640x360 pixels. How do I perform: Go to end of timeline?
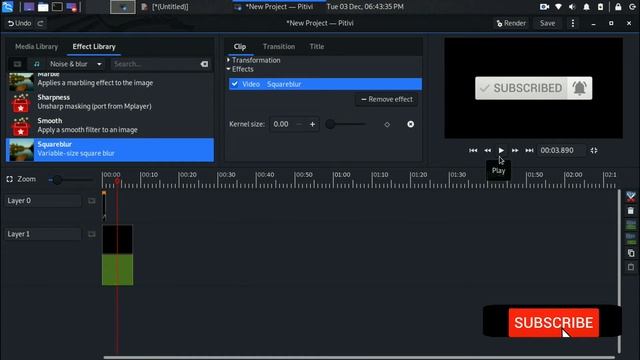pos(529,150)
